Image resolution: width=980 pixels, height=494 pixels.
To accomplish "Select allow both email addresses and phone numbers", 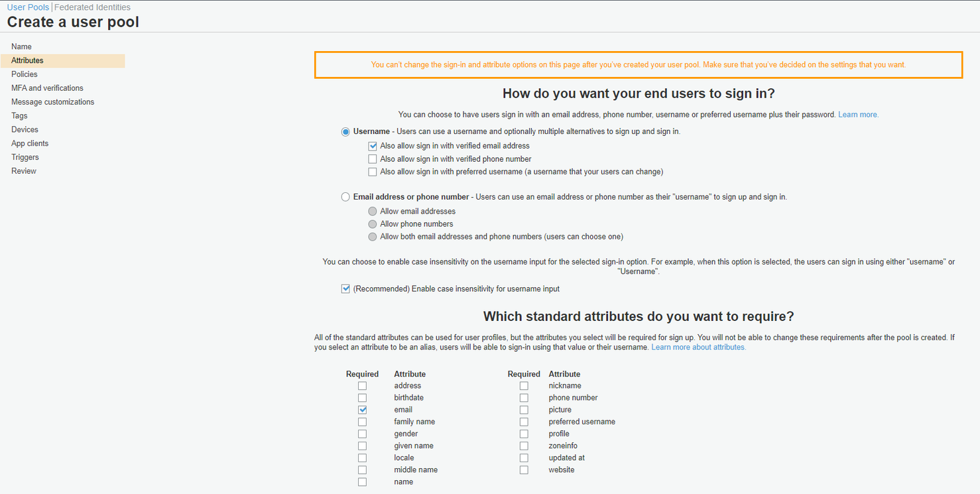I will (372, 236).
